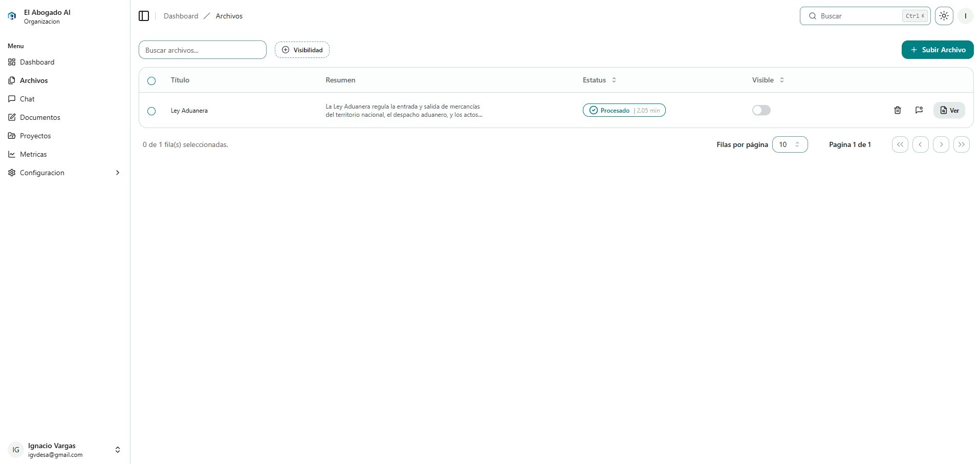Open the user avatar in top bar
This screenshot has width=980, height=464.
965,16
